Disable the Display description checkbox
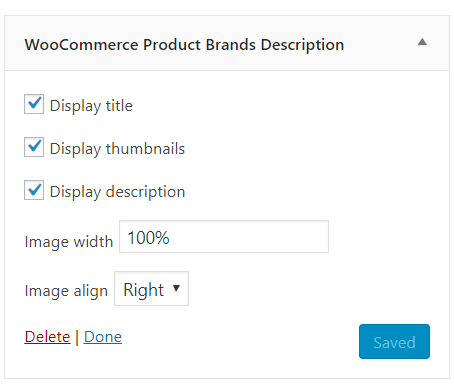Viewport: 454px width, 392px height. (x=34, y=190)
